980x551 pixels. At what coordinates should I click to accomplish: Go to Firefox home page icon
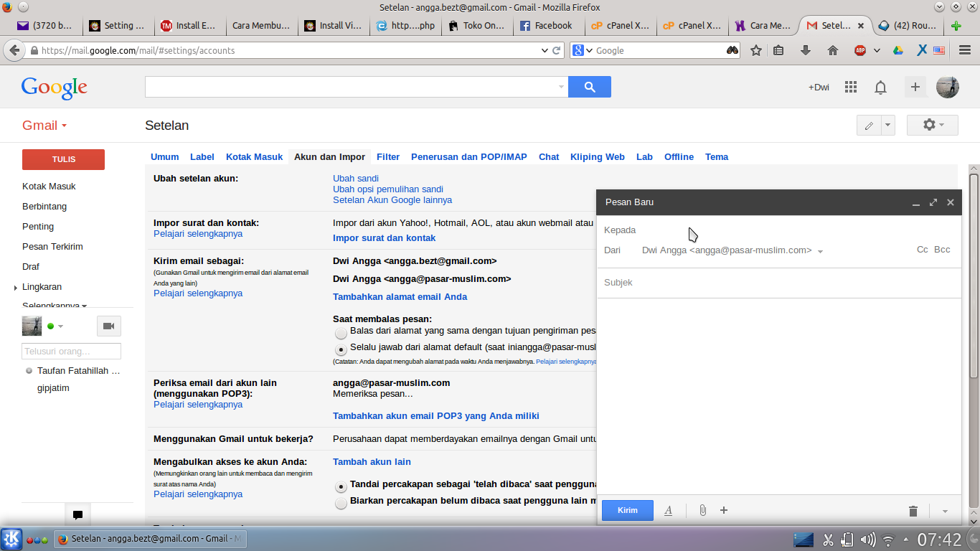833,50
